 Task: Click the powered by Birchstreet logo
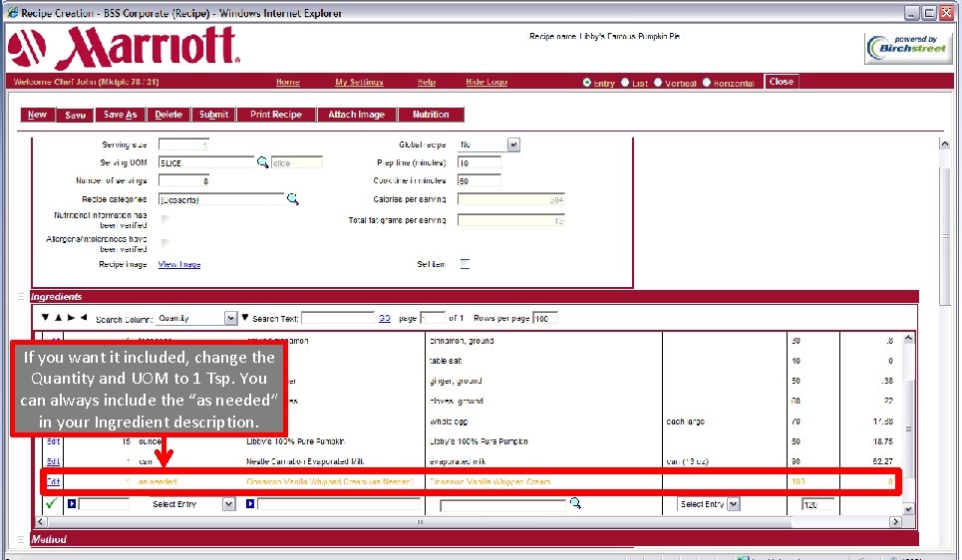pos(908,48)
